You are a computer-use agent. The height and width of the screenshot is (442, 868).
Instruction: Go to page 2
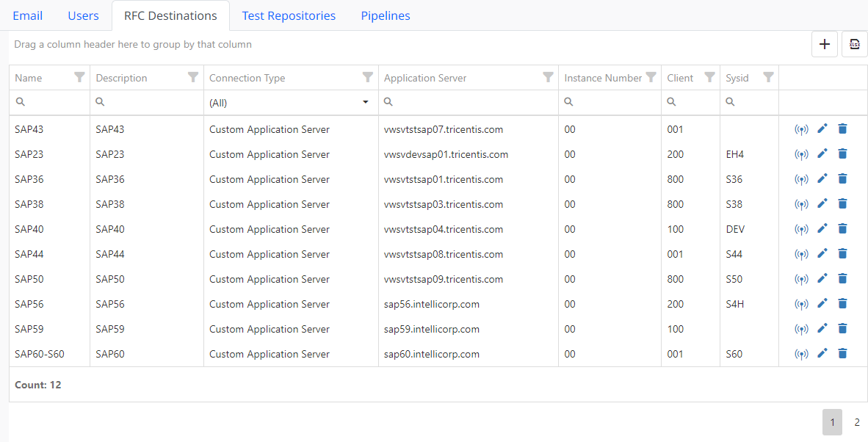point(856,422)
